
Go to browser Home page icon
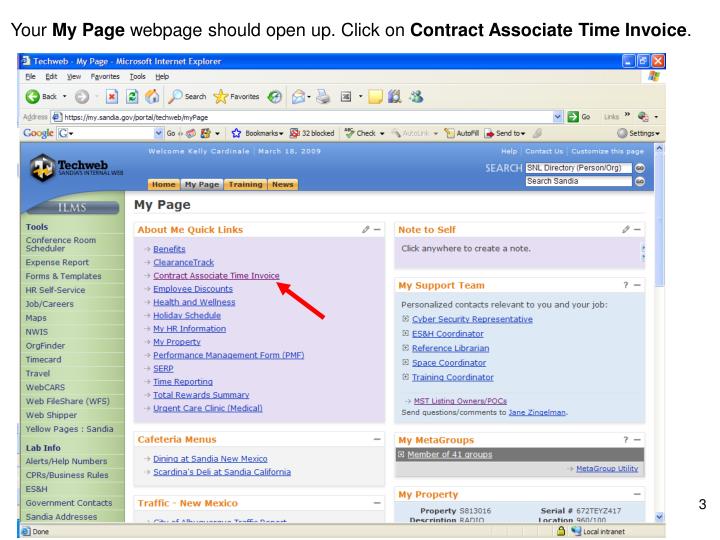pos(152,96)
